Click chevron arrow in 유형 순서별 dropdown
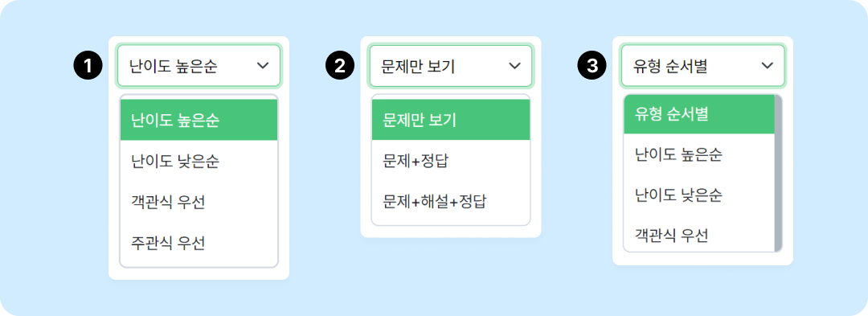The width and height of the screenshot is (868, 316). point(768,66)
